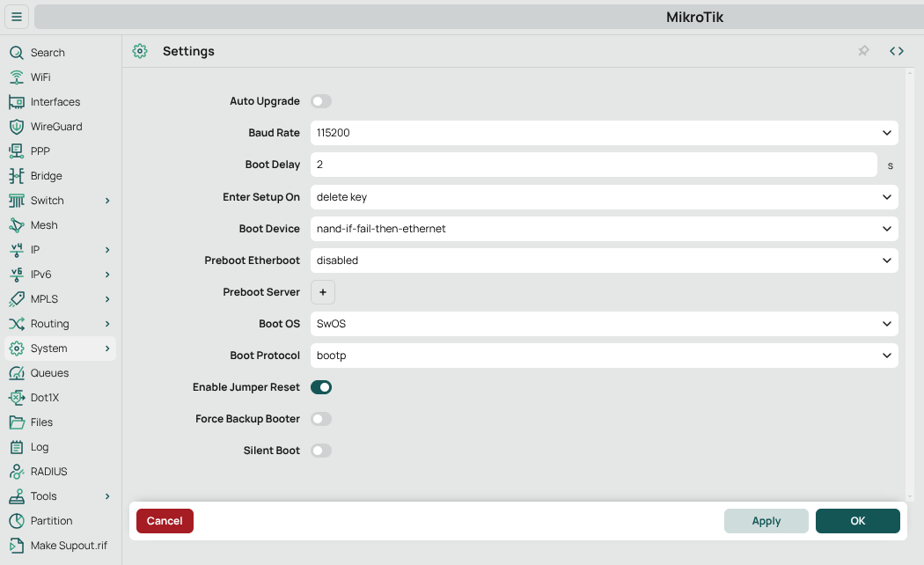Click the Switch icon in sidebar
This screenshot has width=924, height=565.
click(x=17, y=201)
